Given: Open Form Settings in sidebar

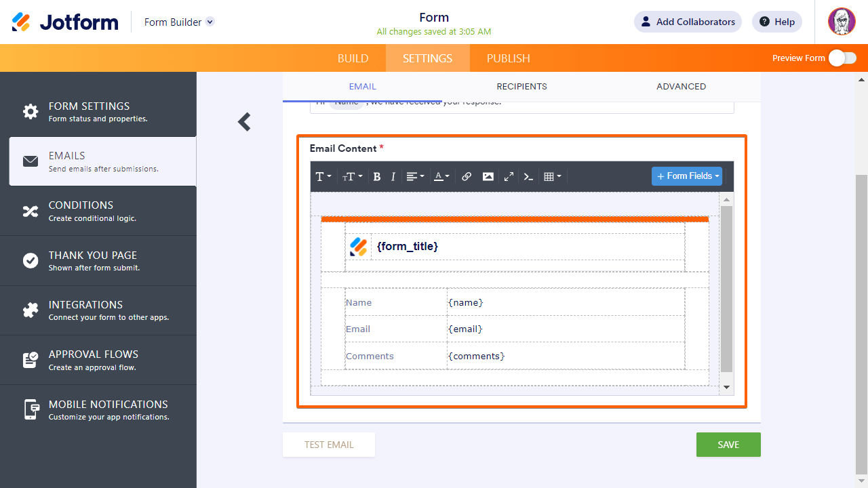Looking at the screenshot, I should 98,112.
